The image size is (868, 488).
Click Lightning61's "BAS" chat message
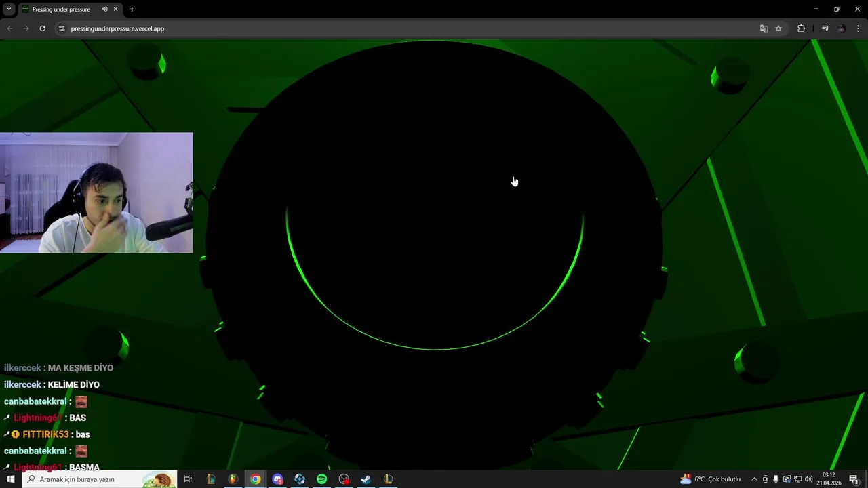pos(77,418)
